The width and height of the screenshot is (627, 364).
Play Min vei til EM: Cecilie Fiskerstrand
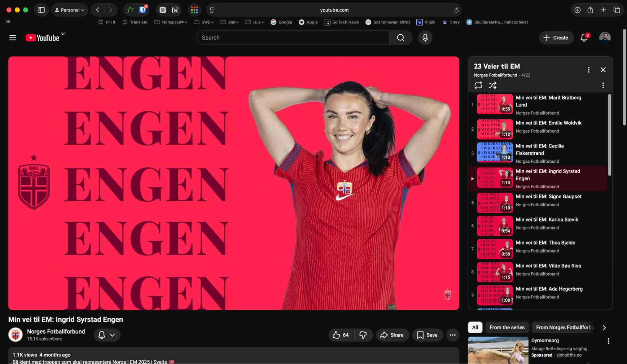538,153
